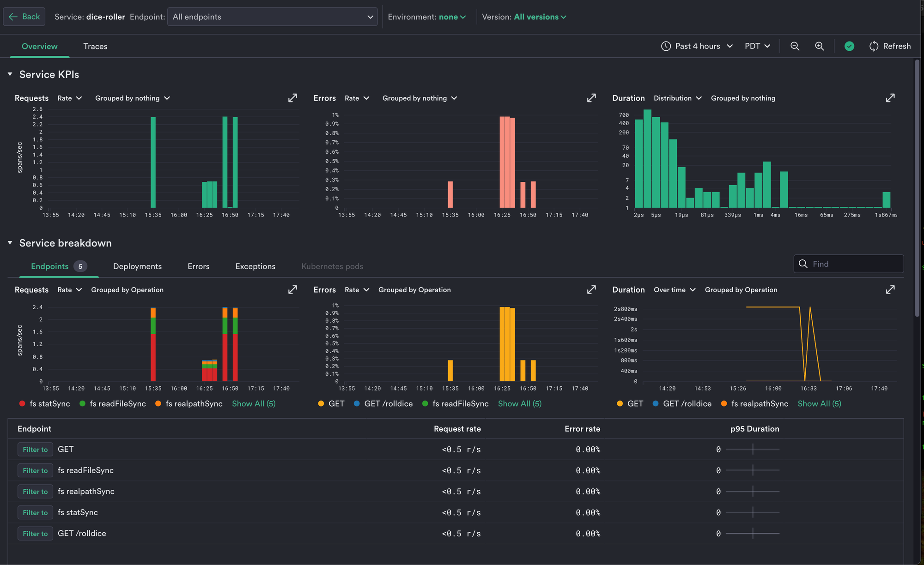Viewport: 924px width, 565px height.
Task: Click the 'fs statSync' endpoint name in table
Action: (x=78, y=512)
